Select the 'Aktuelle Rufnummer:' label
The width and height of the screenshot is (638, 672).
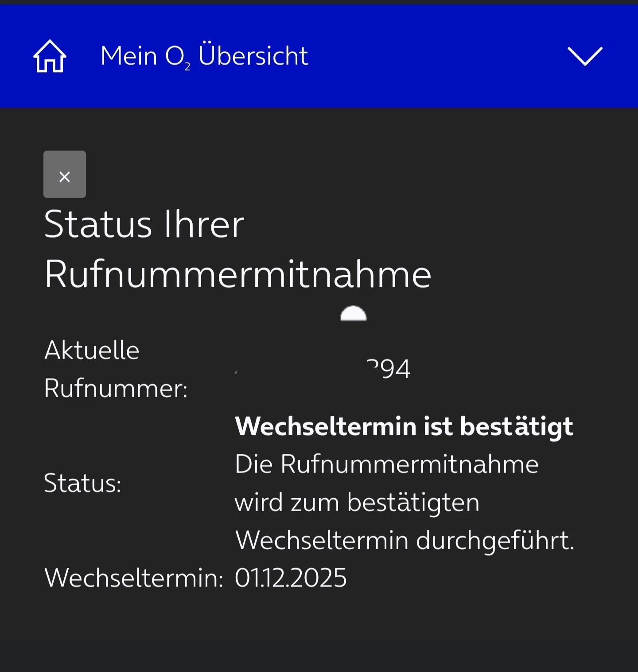tap(116, 369)
